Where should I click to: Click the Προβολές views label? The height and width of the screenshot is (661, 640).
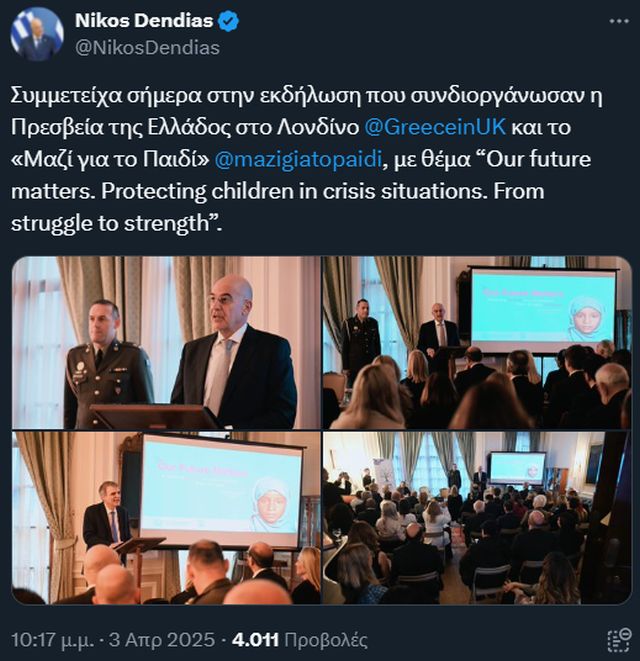coord(325,640)
